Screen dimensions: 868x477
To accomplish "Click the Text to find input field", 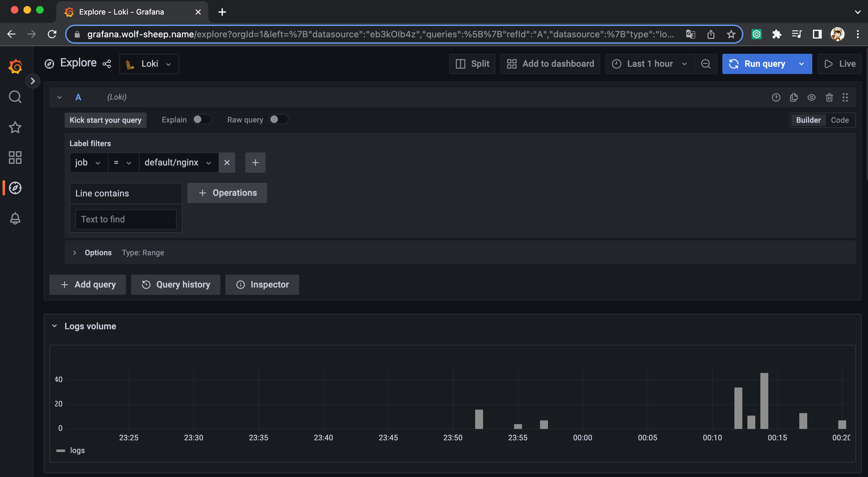I will (x=126, y=219).
